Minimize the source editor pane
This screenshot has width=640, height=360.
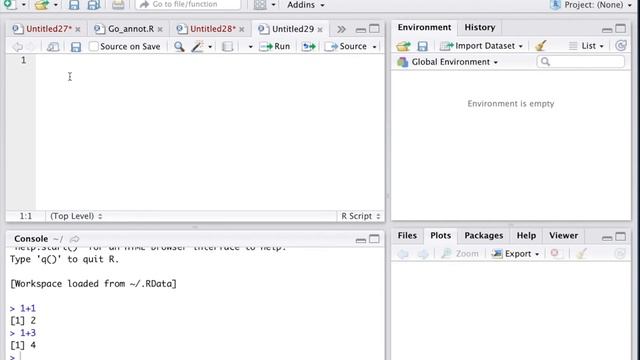(x=360, y=29)
